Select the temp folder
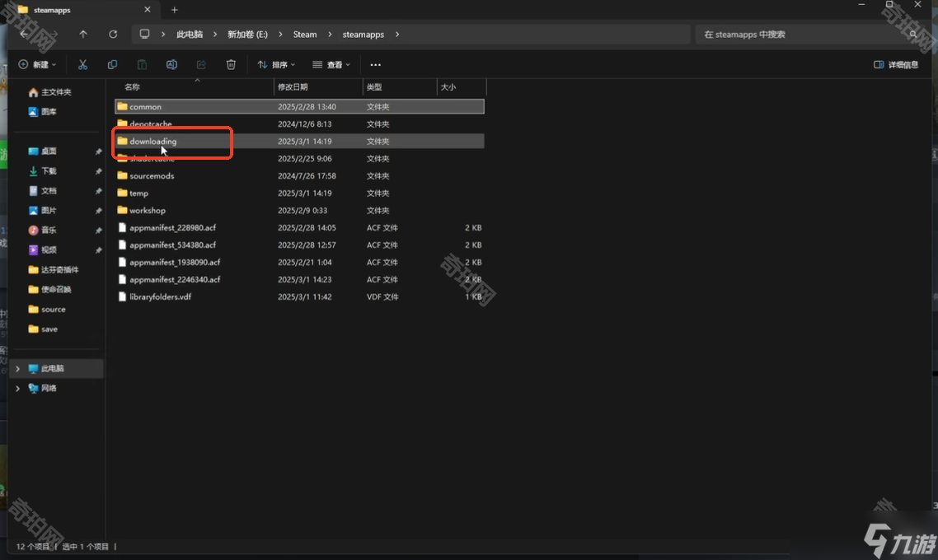The image size is (938, 560). pyautogui.click(x=299, y=193)
